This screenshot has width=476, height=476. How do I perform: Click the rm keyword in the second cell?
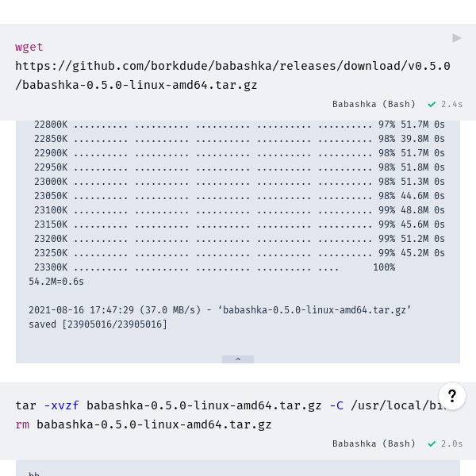click(22, 424)
